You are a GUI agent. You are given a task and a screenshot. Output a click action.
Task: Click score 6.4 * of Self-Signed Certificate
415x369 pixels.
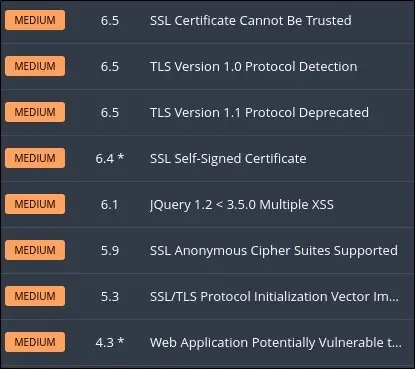click(x=110, y=158)
